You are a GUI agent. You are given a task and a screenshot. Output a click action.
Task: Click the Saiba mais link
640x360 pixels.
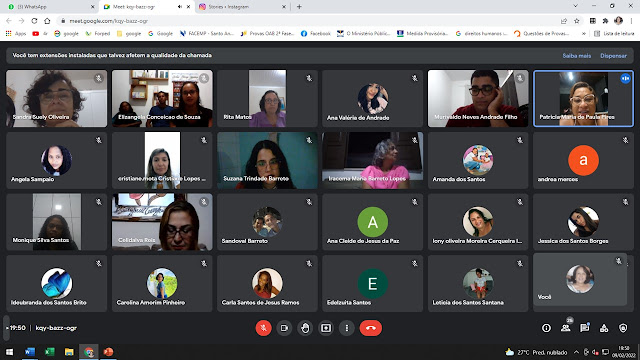(x=576, y=56)
